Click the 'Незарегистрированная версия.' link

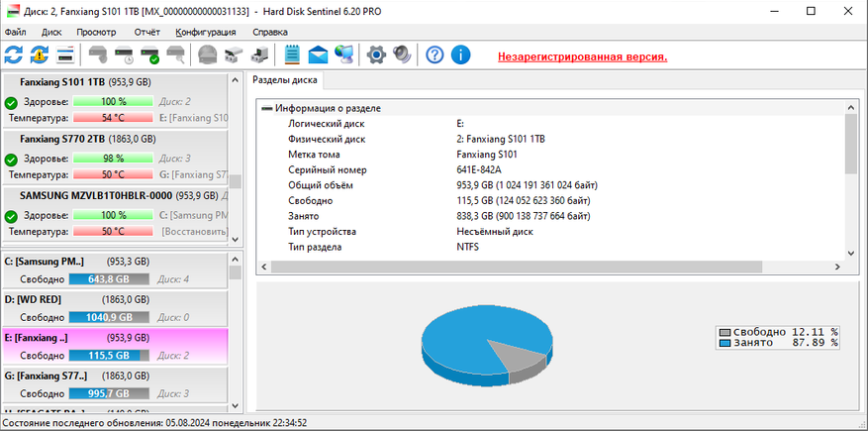coord(582,56)
